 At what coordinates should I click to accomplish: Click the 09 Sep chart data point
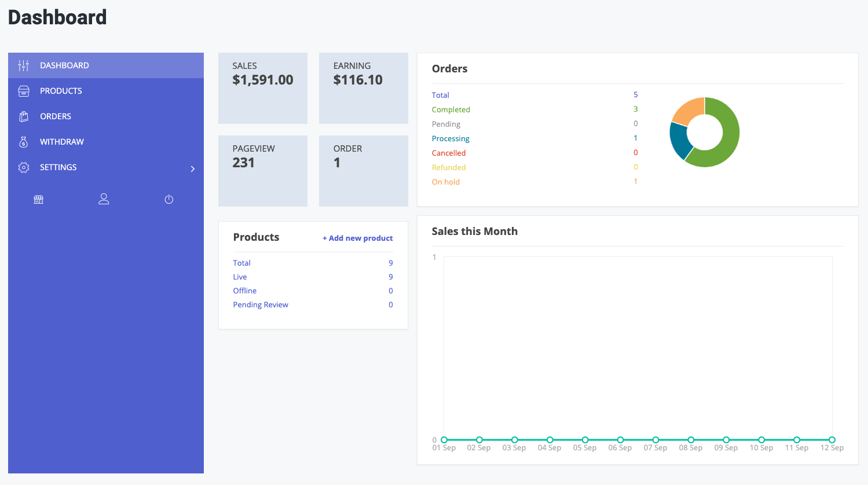pos(726,440)
